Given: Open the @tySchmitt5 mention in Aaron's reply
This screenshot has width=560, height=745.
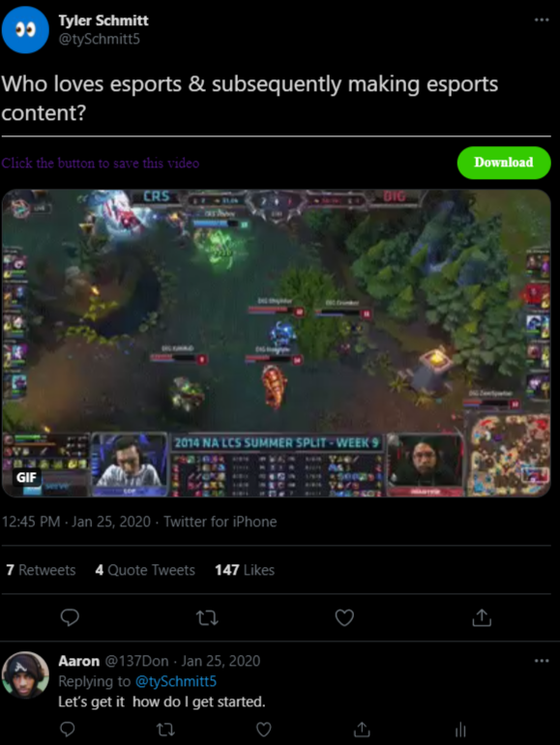Looking at the screenshot, I should [176, 681].
